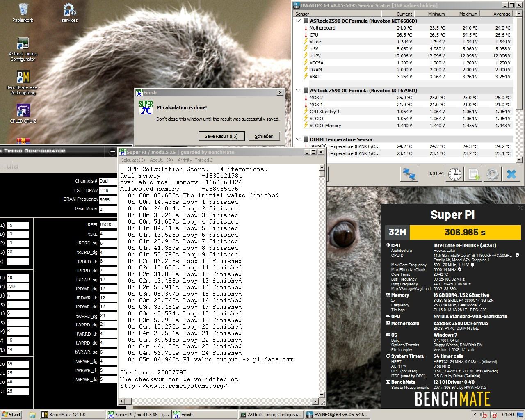
Task: Click the Current column header
Action: (x=398, y=14)
